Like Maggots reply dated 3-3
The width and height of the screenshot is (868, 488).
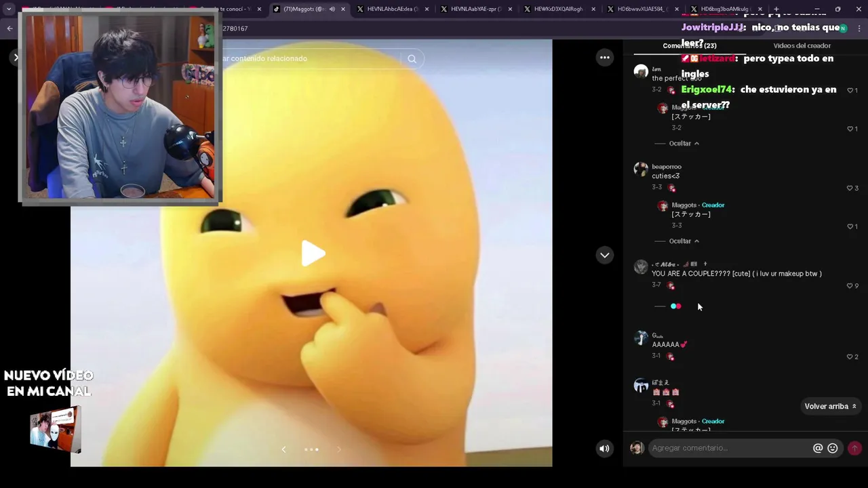(x=850, y=226)
